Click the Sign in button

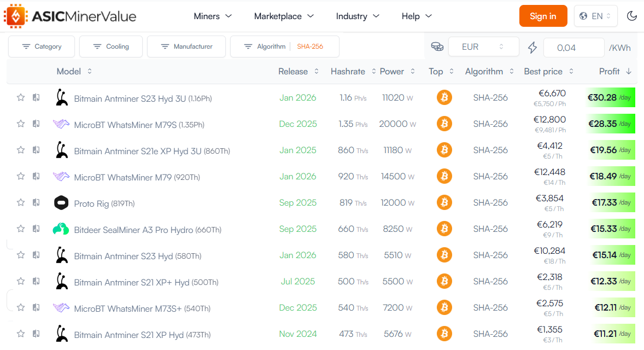543,16
